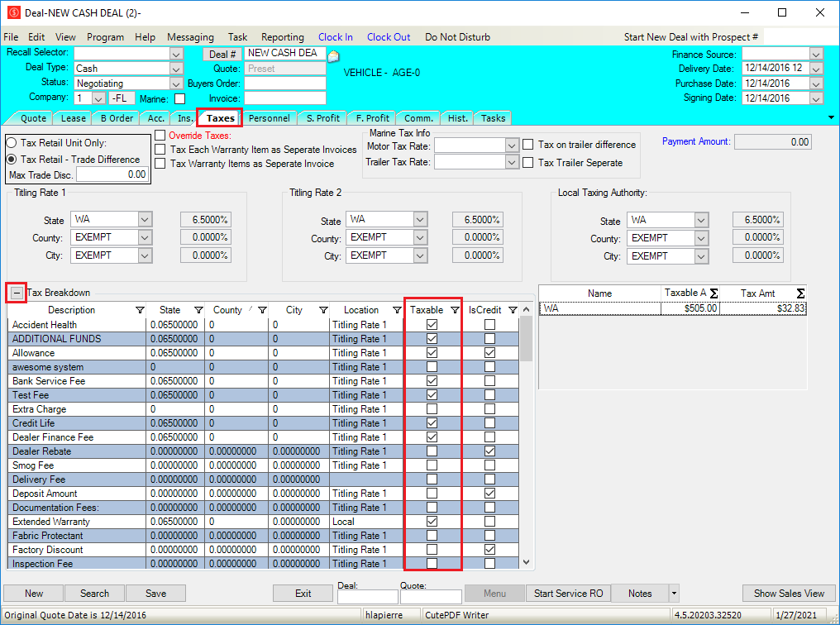The height and width of the screenshot is (625, 840).
Task: Click the Clock Out link
Action: point(389,37)
